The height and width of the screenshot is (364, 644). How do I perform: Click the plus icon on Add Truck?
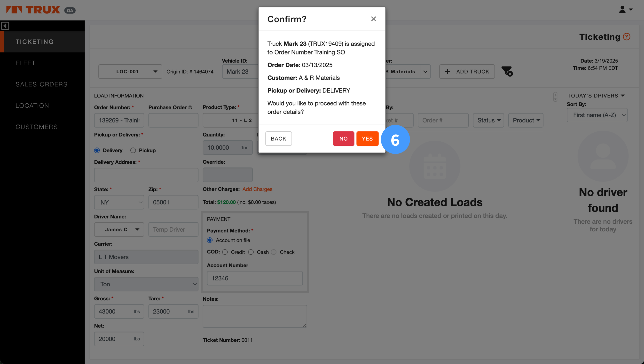coord(447,72)
